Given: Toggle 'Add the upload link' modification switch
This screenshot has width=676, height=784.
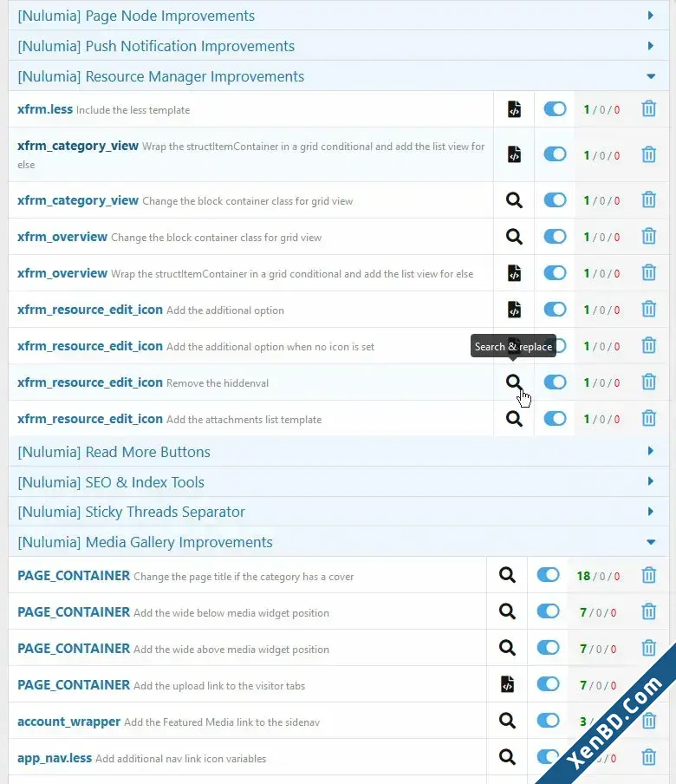Looking at the screenshot, I should pos(548,684).
